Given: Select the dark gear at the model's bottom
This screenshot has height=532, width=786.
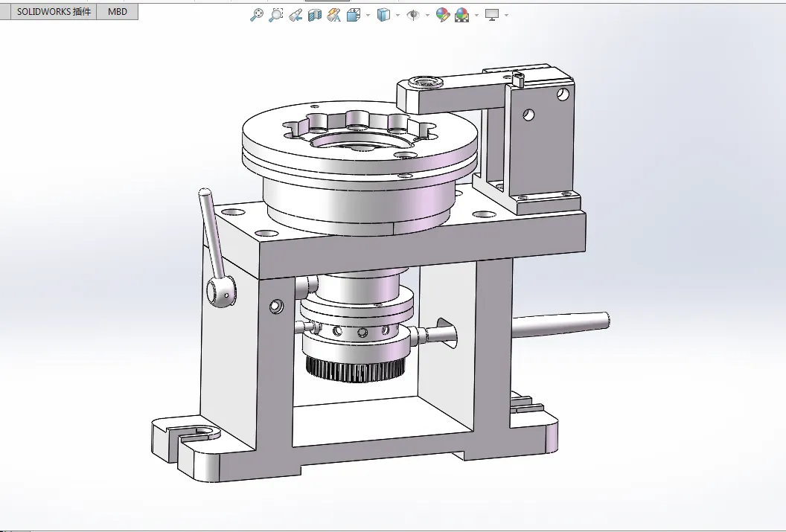Looking at the screenshot, I should (355, 370).
